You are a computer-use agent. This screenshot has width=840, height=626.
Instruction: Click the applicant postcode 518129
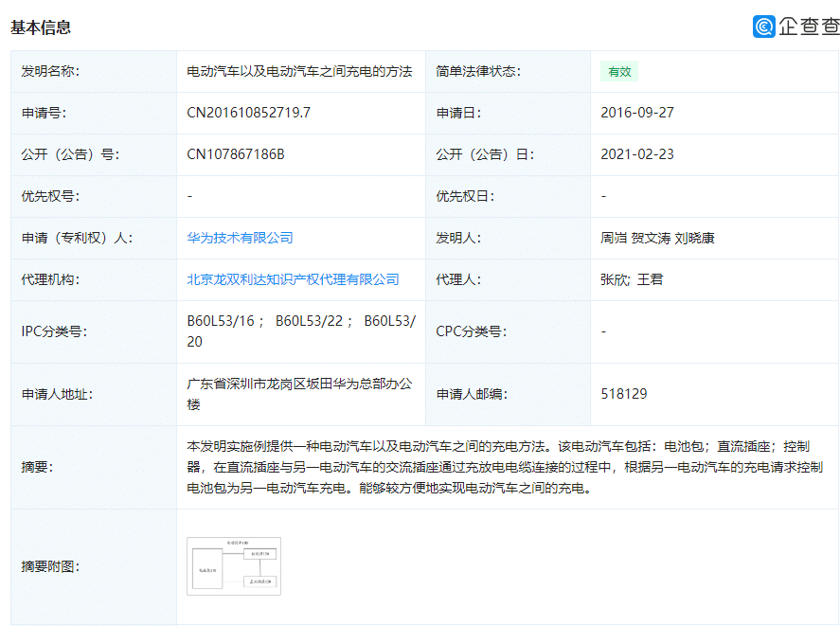click(623, 393)
